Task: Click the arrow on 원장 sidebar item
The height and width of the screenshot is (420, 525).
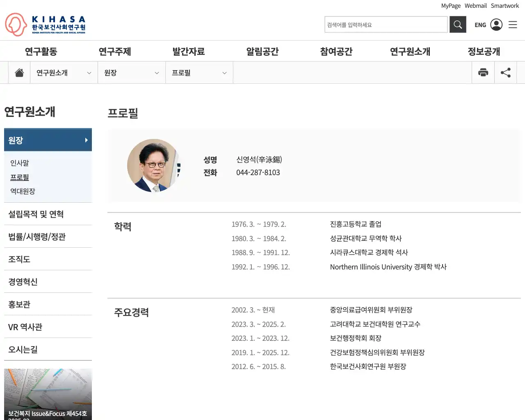Action: tap(86, 140)
